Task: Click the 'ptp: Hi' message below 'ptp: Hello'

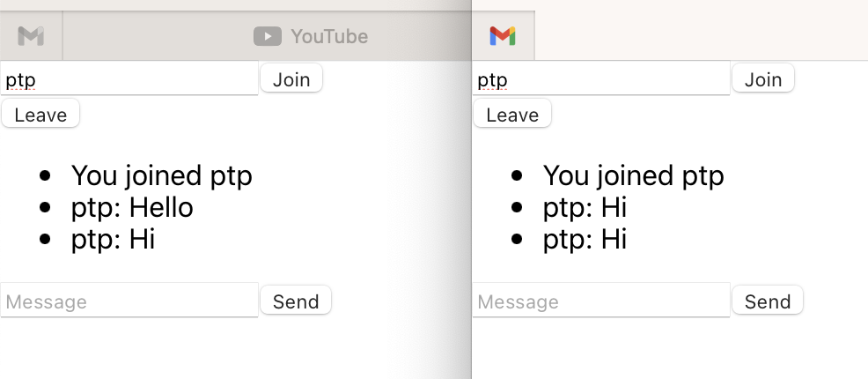Action: [x=113, y=239]
